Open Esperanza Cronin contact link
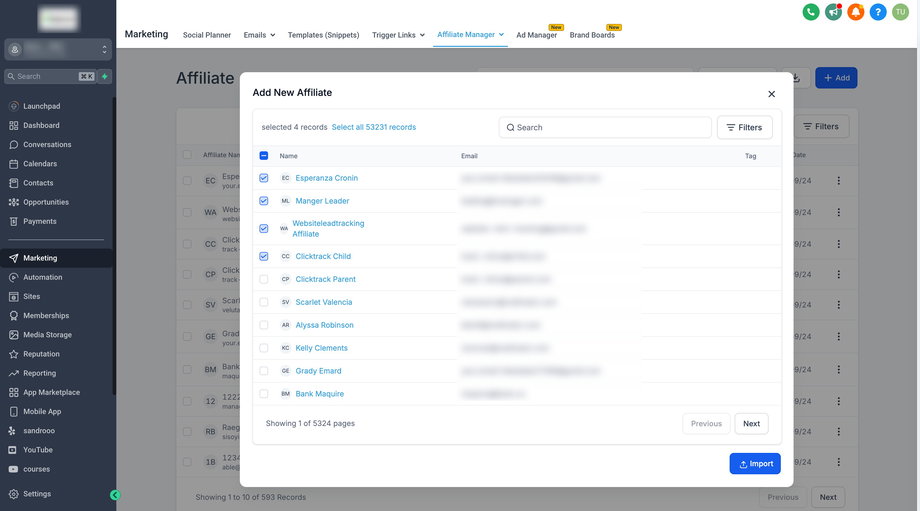Viewport: 920px width, 511px height. coord(327,178)
